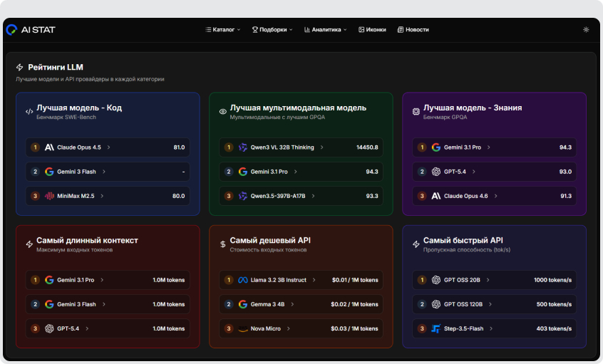
Task: Click the Google logo next to Gemini 3 Flash in Код
Action: pyautogui.click(x=49, y=172)
